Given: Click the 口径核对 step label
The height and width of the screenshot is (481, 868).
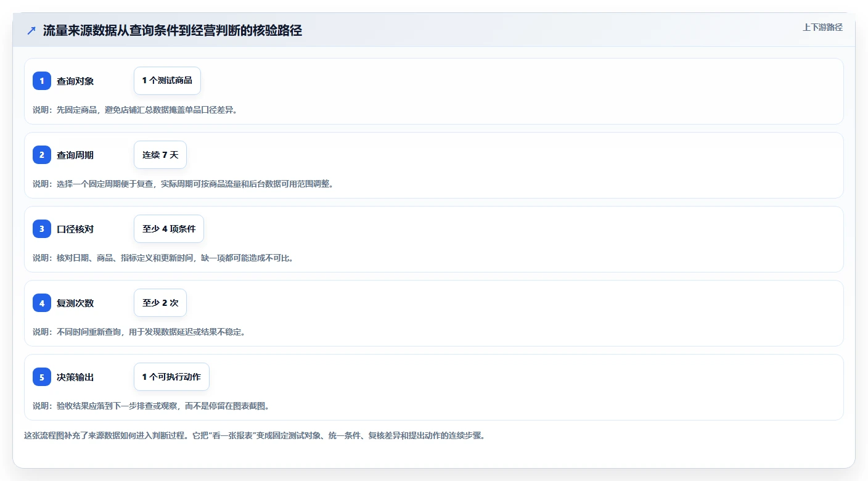Looking at the screenshot, I should (x=75, y=229).
